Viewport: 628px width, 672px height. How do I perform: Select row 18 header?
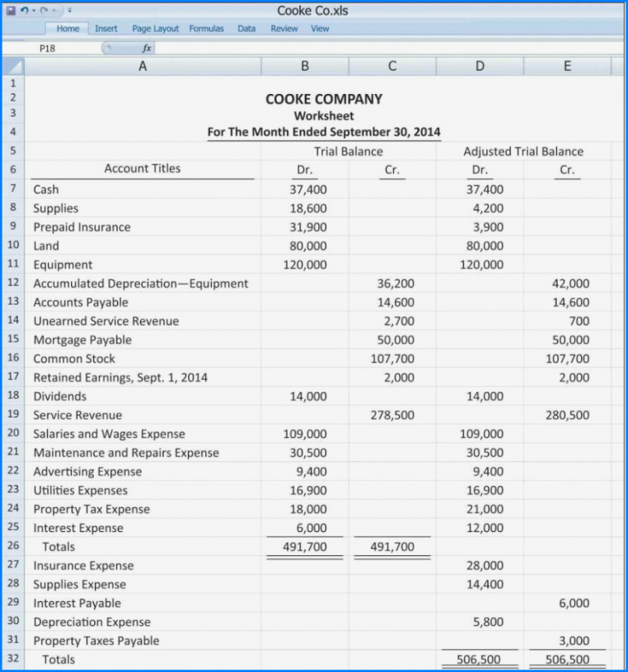tap(13, 396)
